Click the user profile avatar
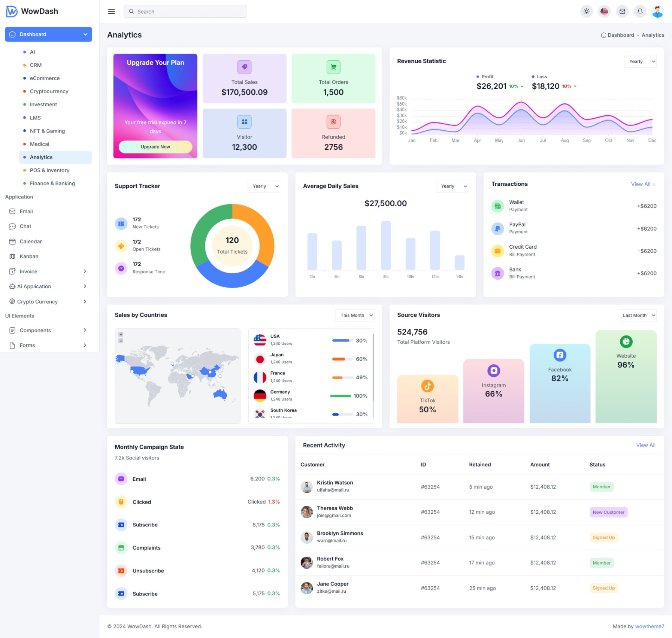The height and width of the screenshot is (638, 672). pyautogui.click(x=658, y=12)
